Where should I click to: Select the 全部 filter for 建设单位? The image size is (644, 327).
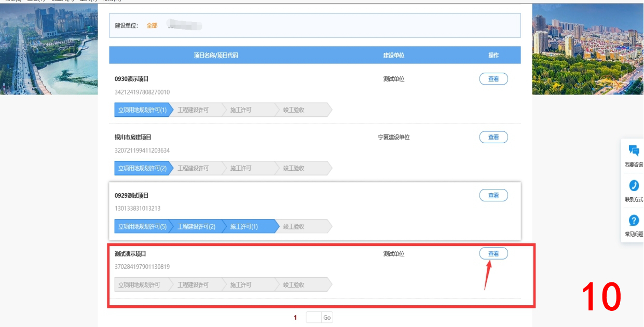pyautogui.click(x=152, y=25)
